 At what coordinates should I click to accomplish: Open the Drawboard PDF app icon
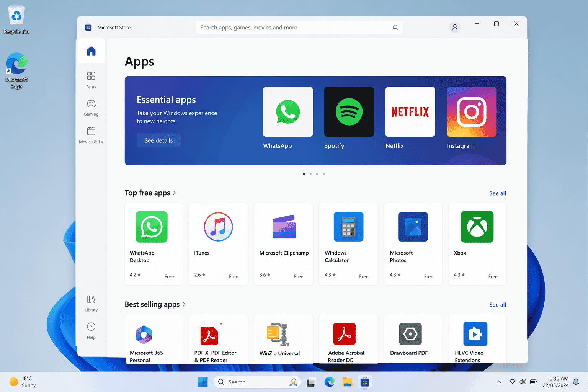(x=410, y=334)
